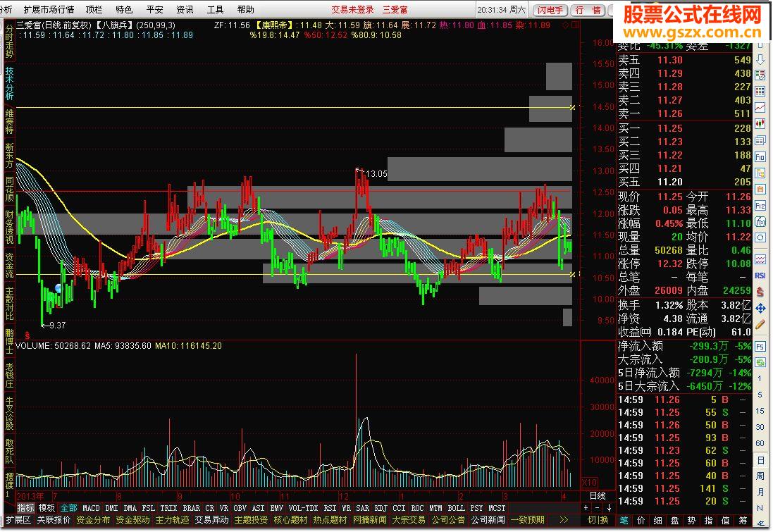Click the minus zoom button below chart
Viewport: 773px width, 532px height.
click(x=597, y=508)
